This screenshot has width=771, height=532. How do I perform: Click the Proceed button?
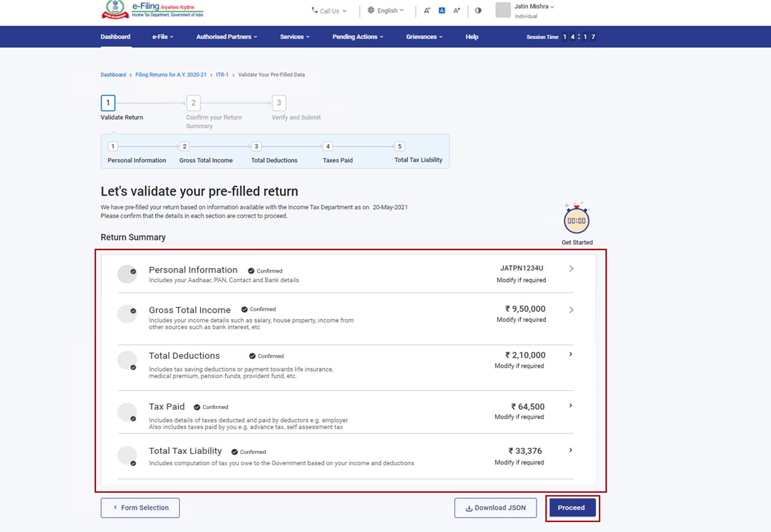571,507
